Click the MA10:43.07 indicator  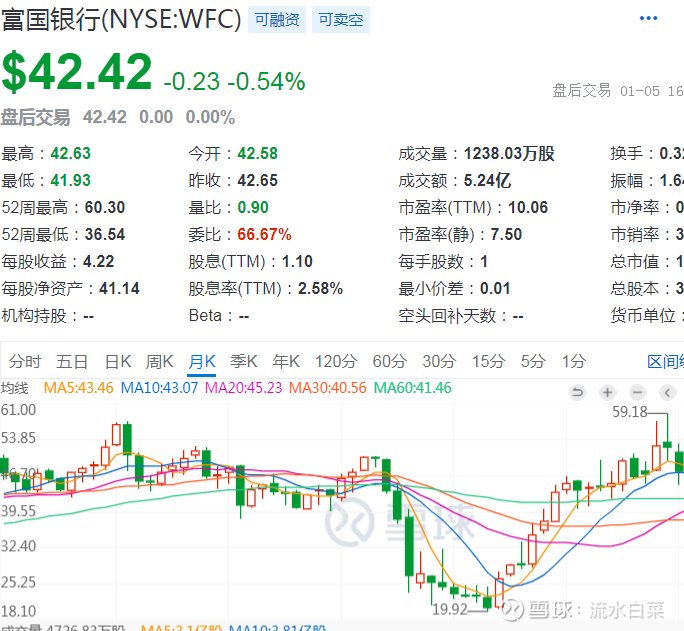(159, 388)
